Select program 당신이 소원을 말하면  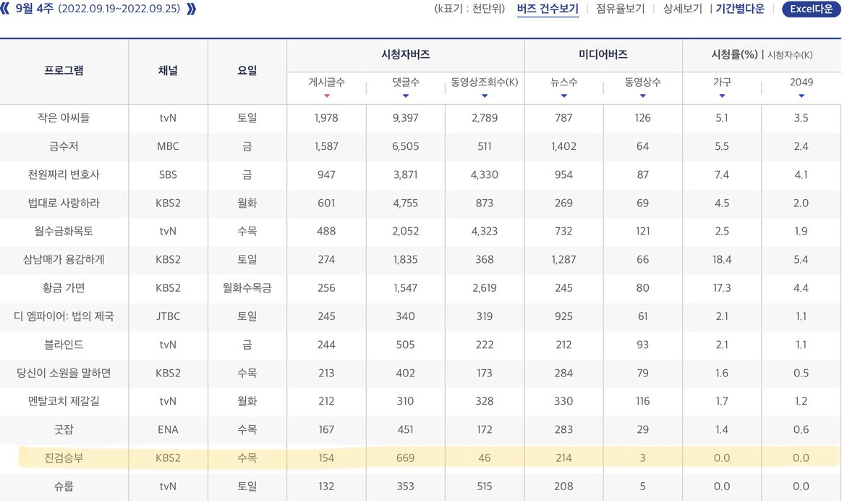click(x=64, y=373)
